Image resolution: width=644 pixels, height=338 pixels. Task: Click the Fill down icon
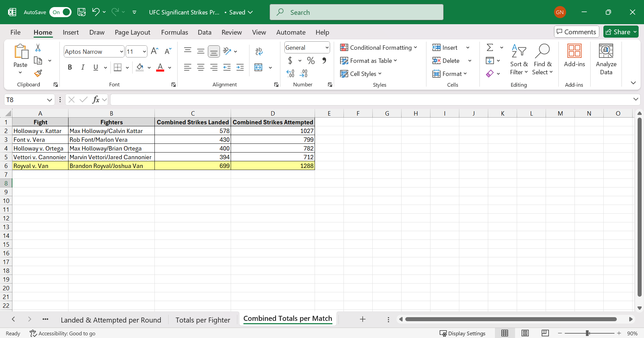490,60
